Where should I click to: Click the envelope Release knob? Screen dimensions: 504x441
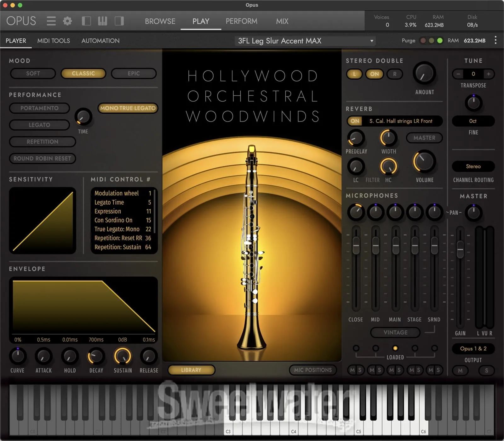click(148, 356)
